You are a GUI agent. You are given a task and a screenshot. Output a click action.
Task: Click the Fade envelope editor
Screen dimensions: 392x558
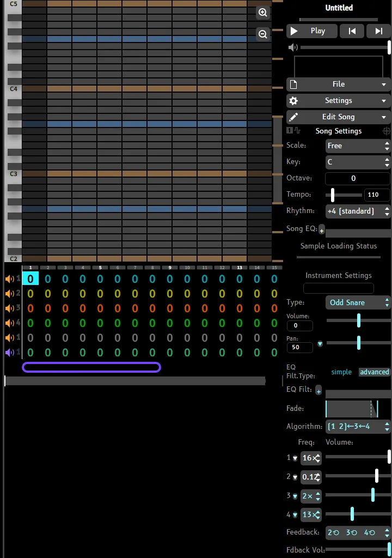(x=352, y=409)
